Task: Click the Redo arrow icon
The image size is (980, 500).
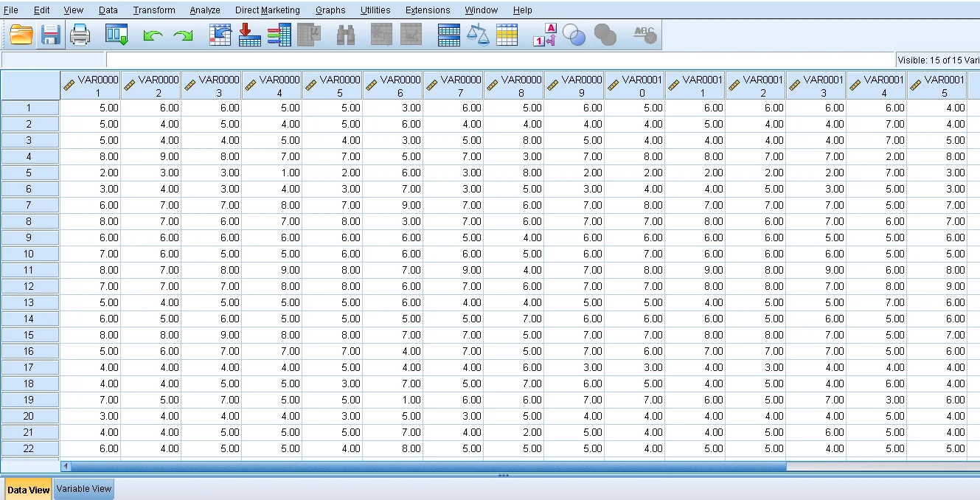Action: [x=182, y=34]
